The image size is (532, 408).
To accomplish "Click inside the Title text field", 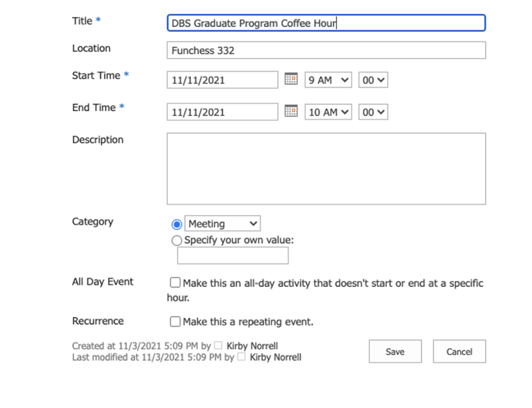I will pyautogui.click(x=326, y=23).
